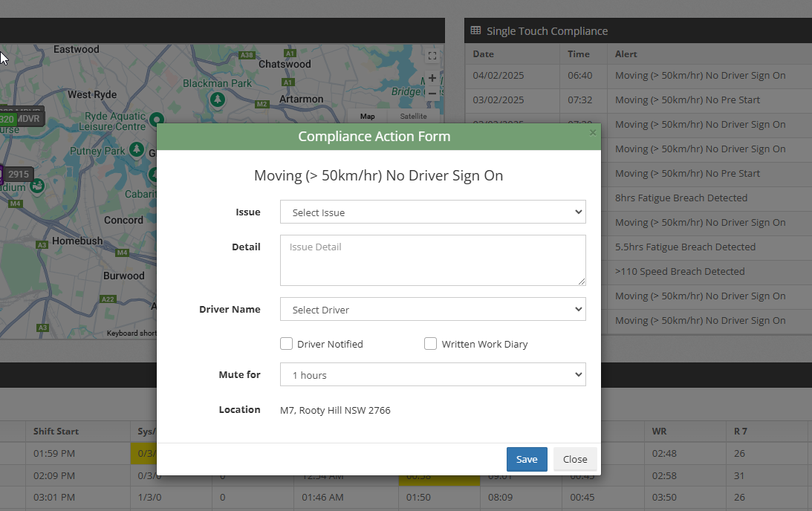This screenshot has width=812, height=511.
Task: Click the Putney Park tree marker
Action: click(137, 150)
